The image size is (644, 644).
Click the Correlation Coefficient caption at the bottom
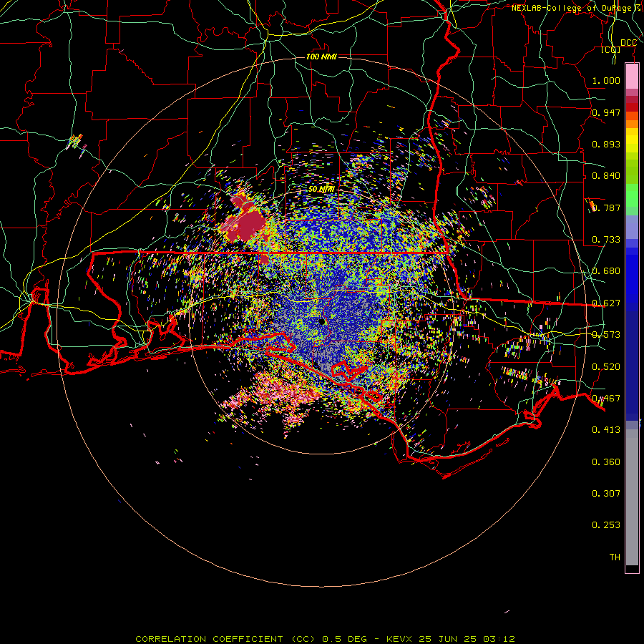[x=325, y=639]
